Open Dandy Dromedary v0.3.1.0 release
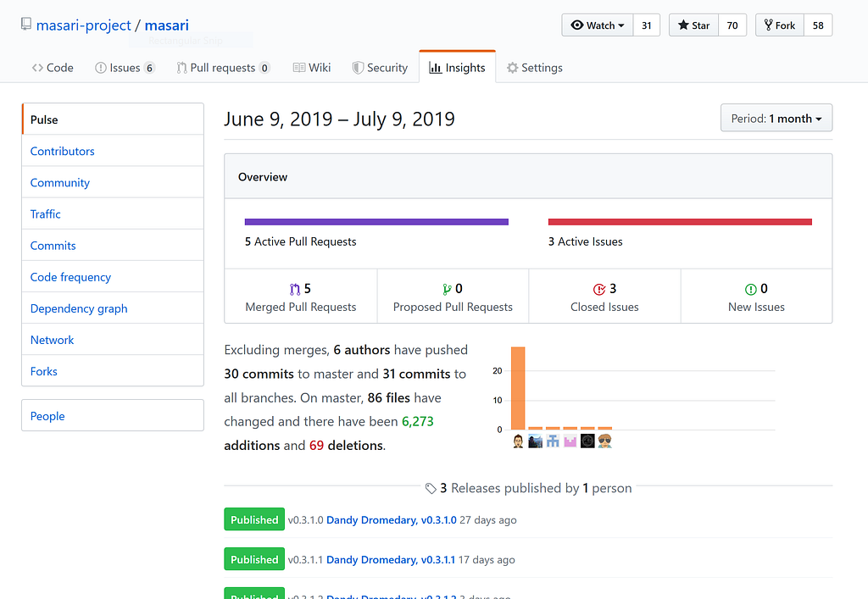Viewport: 868px width, 599px height. (392, 520)
